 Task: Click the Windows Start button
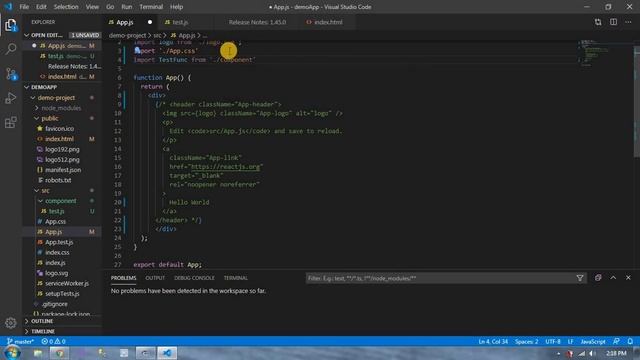click(11, 353)
